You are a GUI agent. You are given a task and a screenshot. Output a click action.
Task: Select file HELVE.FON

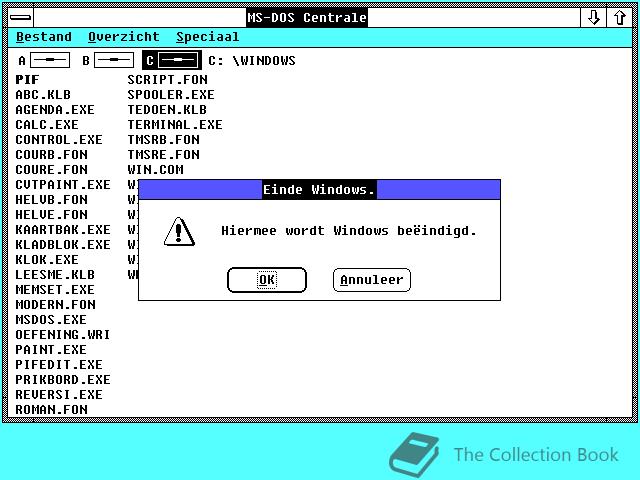coord(51,215)
